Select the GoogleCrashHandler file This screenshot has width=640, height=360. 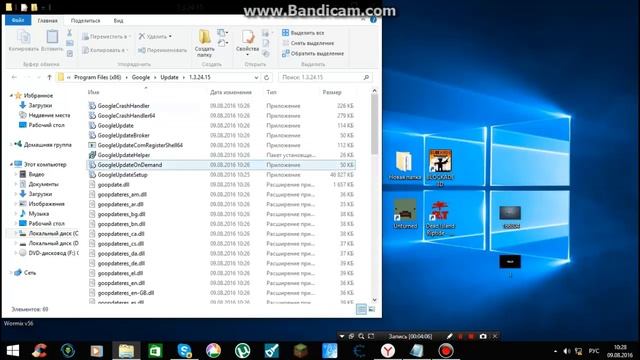click(x=119, y=106)
